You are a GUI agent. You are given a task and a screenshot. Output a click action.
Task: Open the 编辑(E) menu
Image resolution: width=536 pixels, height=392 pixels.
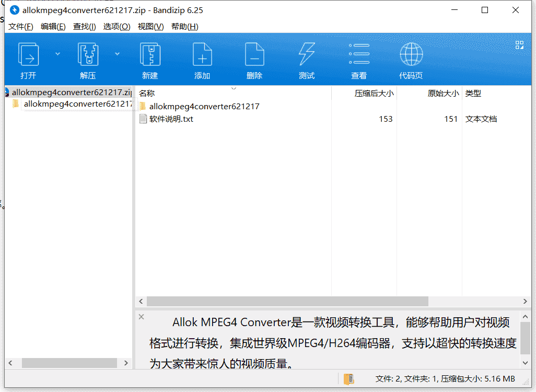tap(53, 27)
